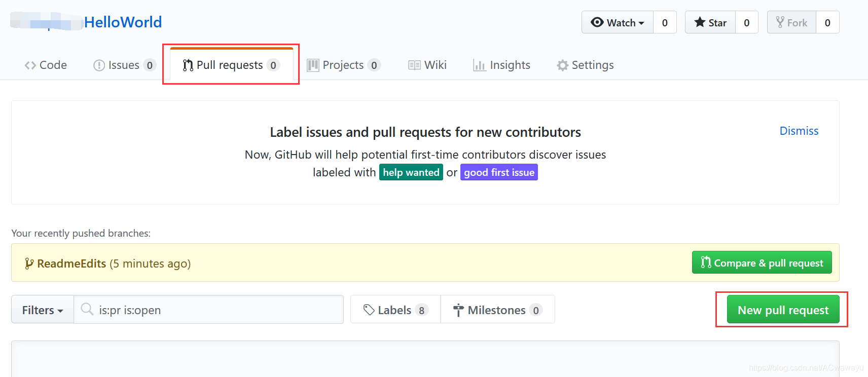Fork the repository
The width and height of the screenshot is (868, 377).
point(791,22)
